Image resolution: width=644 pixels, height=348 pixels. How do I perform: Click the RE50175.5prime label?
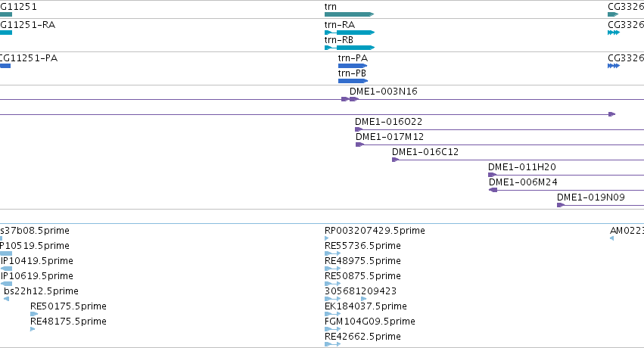coord(68,306)
